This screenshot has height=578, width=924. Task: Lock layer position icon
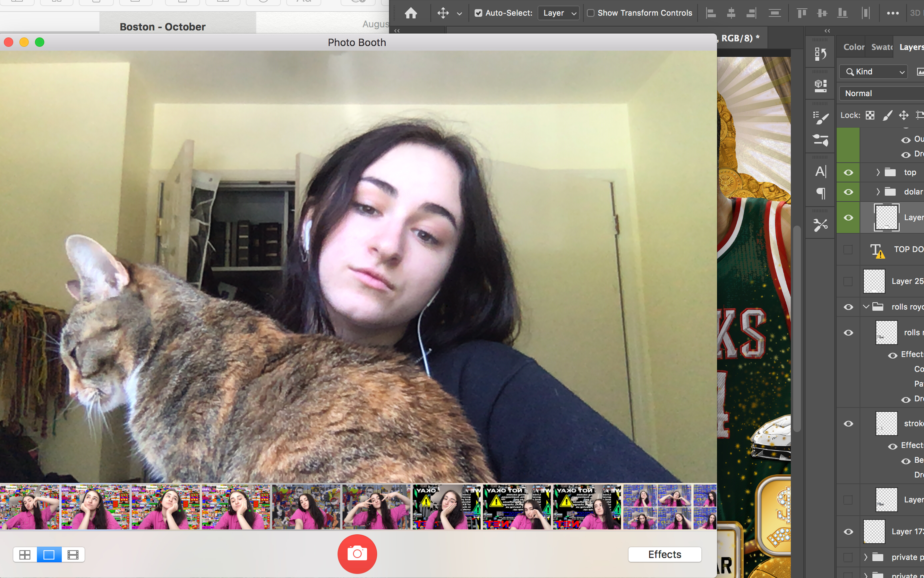(x=903, y=115)
